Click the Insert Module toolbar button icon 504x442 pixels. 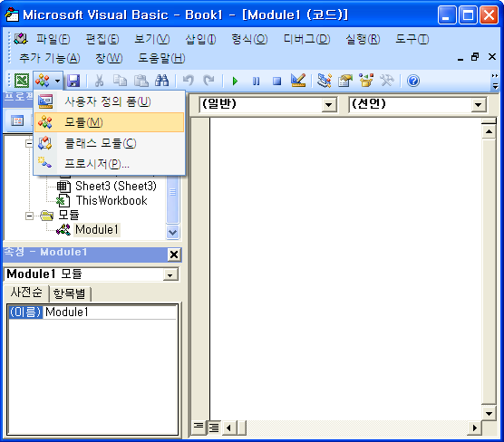[43, 81]
